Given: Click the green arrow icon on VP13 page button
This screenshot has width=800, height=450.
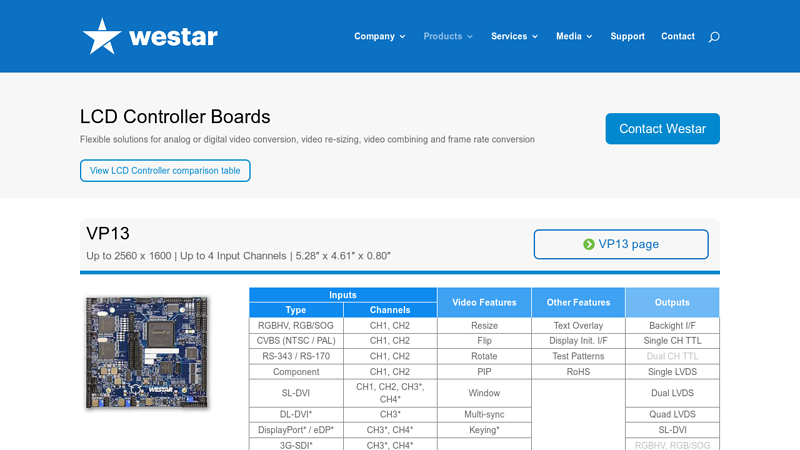Looking at the screenshot, I should tap(589, 244).
